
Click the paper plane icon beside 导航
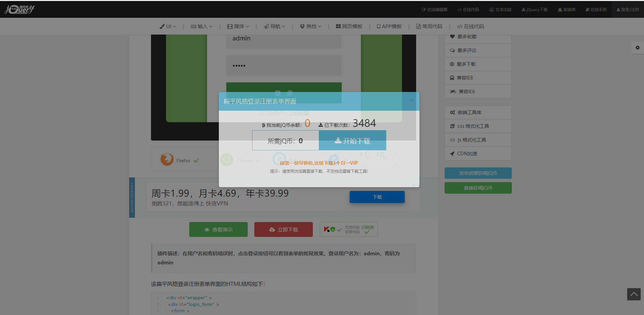click(x=266, y=27)
